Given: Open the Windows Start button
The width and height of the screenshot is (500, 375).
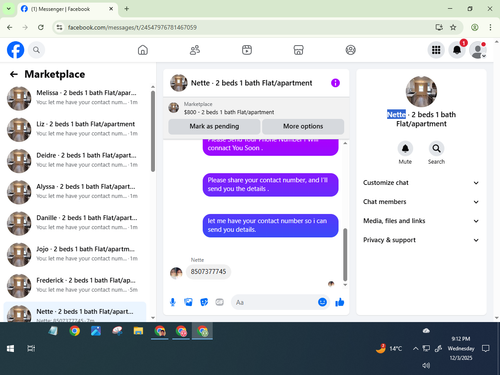Looking at the screenshot, I should click(10, 349).
